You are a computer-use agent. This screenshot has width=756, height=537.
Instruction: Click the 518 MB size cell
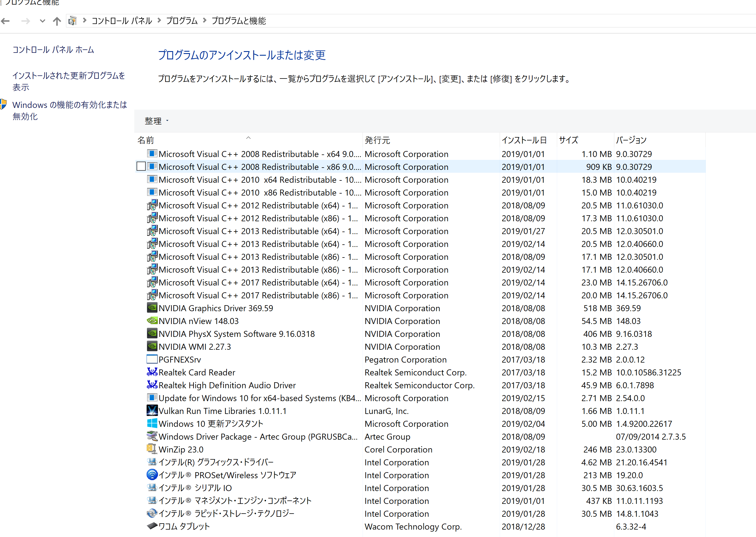click(x=597, y=308)
